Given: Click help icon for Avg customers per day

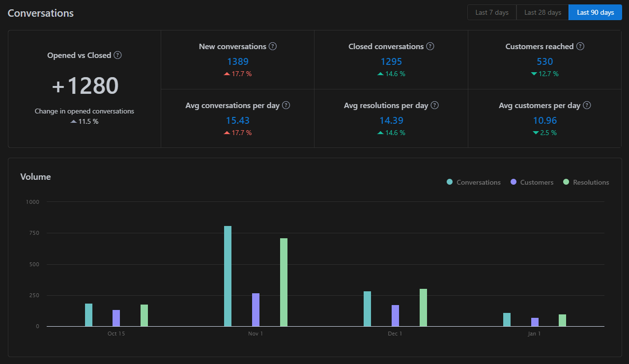Looking at the screenshot, I should [x=587, y=105].
